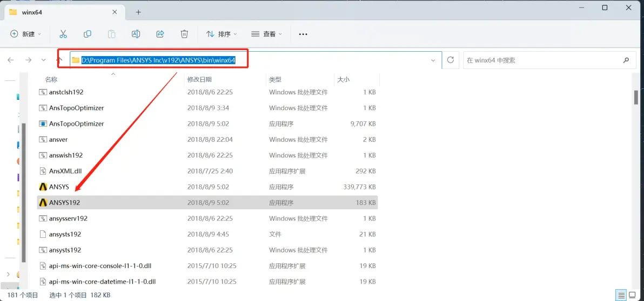This screenshot has width=644, height=301.
Task: Click the anstclsh192 batch file icon
Action: pyautogui.click(x=43, y=92)
